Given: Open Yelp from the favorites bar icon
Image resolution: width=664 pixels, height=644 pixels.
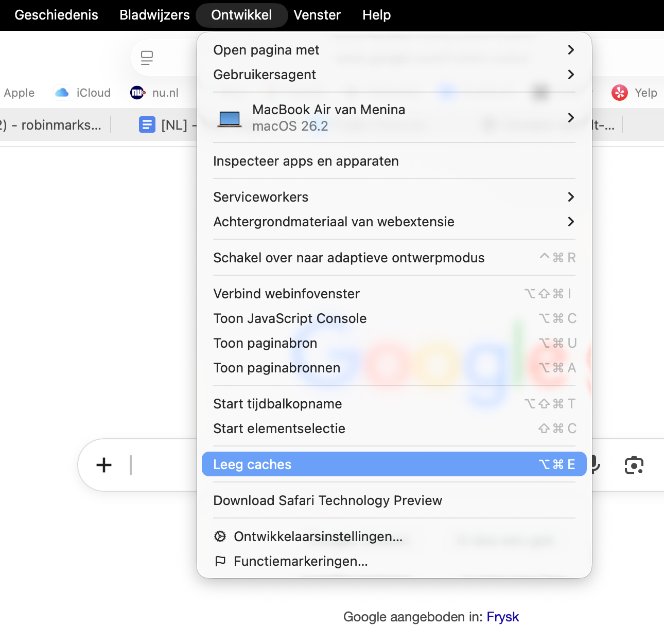Looking at the screenshot, I should pos(620,93).
